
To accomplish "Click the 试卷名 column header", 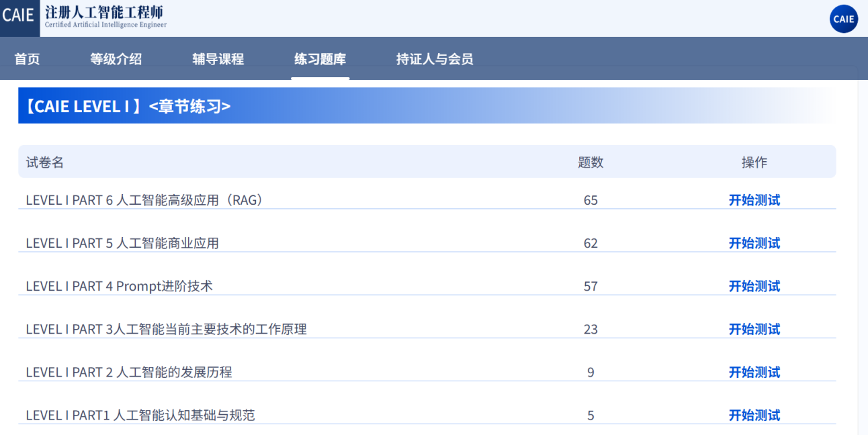I will 45,162.
